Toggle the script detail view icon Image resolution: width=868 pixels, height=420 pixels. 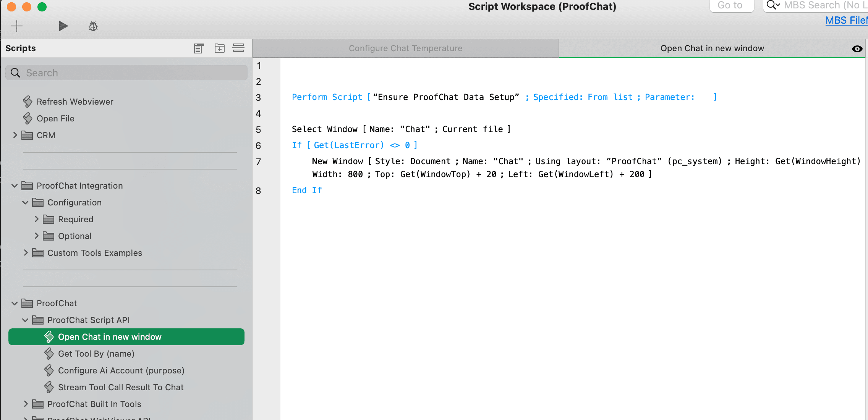tap(198, 48)
